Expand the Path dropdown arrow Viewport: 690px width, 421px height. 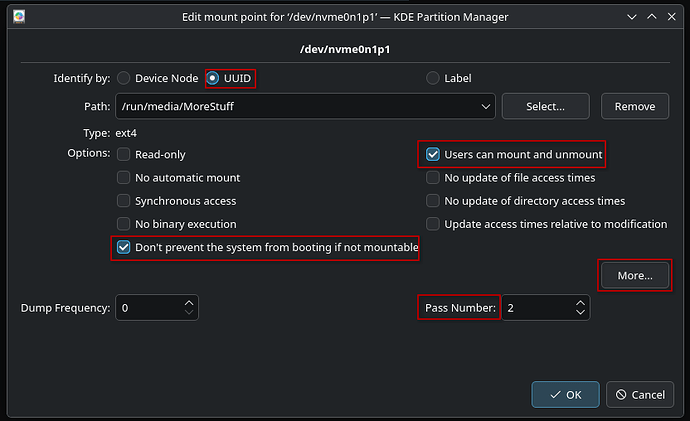point(485,106)
